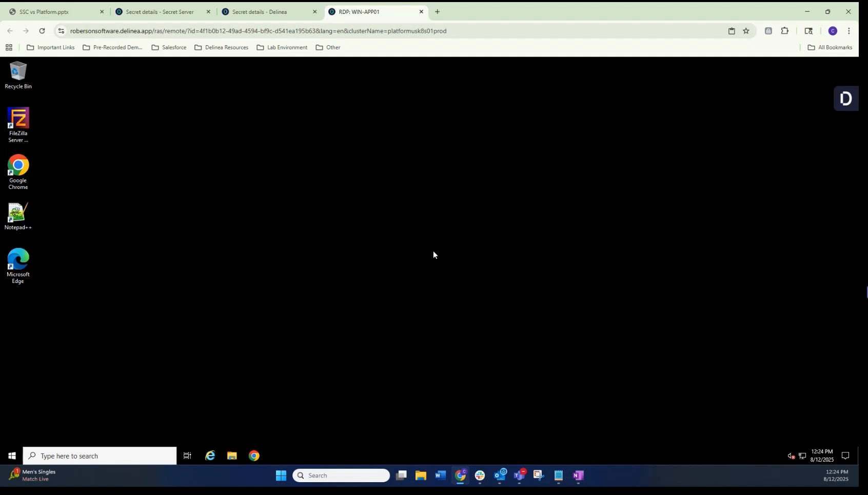Open the Snipping Tool from the taskbar
Viewport: 868px width, 495px height.
(538, 475)
